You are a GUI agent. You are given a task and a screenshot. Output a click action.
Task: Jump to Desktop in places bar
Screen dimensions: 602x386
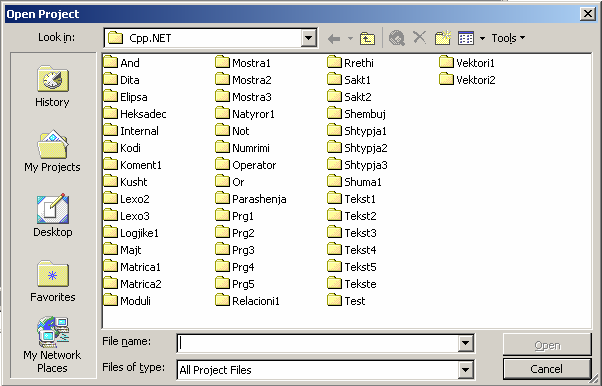click(53, 216)
